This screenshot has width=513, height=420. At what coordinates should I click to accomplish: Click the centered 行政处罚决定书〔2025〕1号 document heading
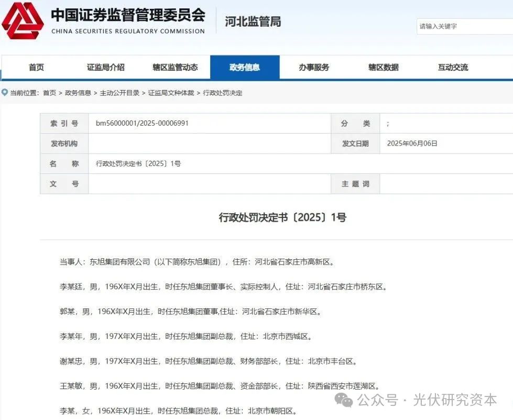pos(282,218)
